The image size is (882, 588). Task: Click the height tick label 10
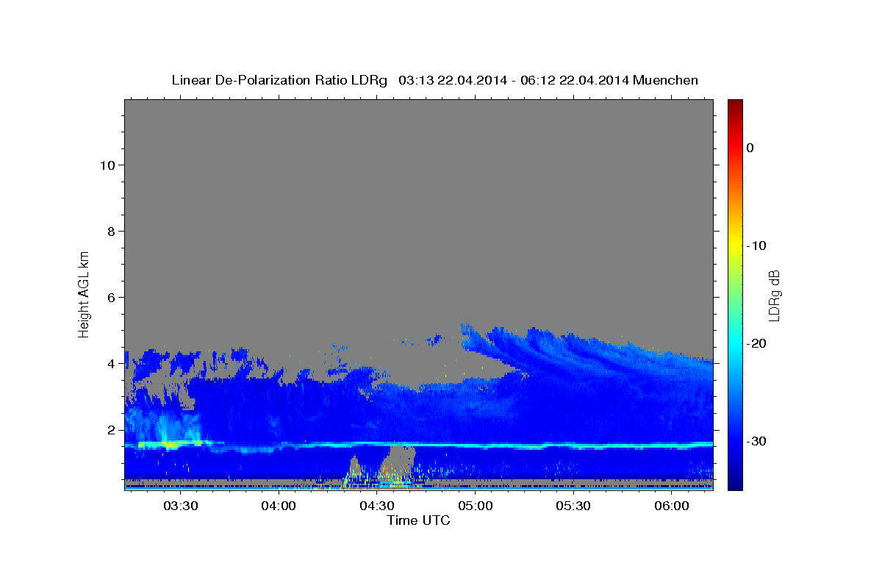(107, 165)
